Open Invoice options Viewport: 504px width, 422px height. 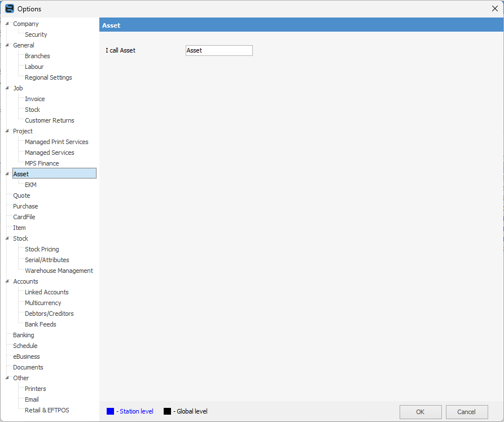[x=35, y=99]
